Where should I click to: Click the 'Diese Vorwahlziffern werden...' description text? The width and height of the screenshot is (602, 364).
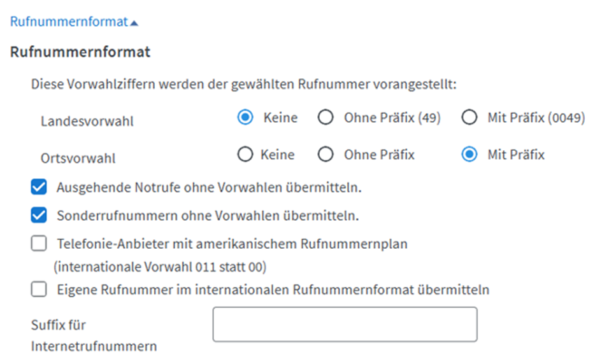point(243,85)
